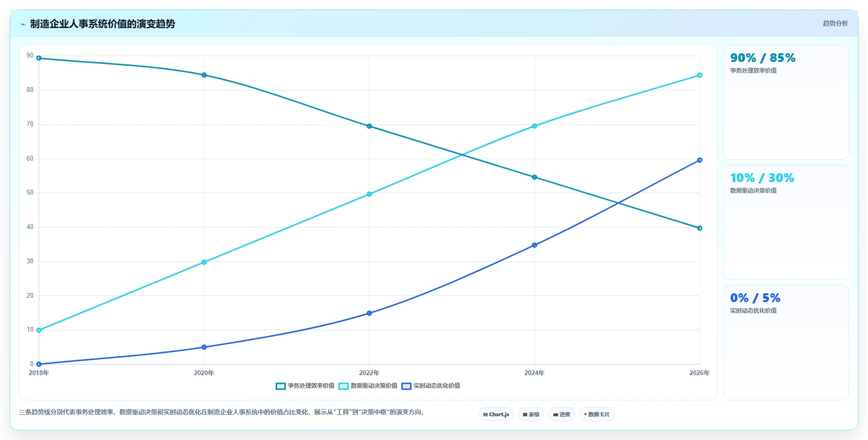Click the 数据卡片 tag

tap(597, 414)
